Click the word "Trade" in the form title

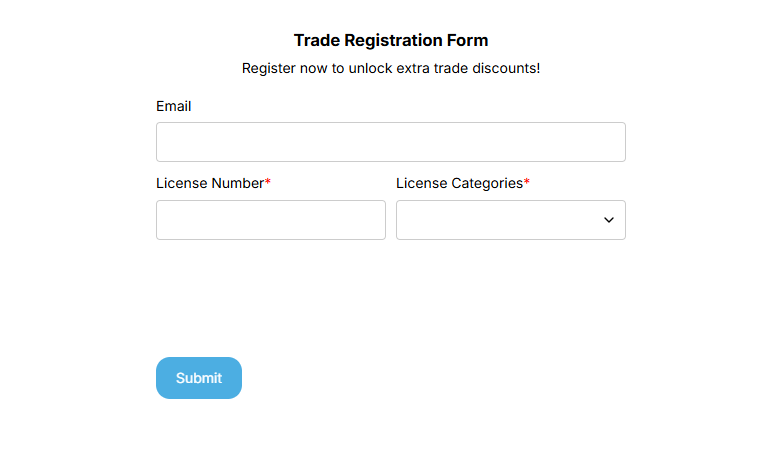pyautogui.click(x=317, y=41)
